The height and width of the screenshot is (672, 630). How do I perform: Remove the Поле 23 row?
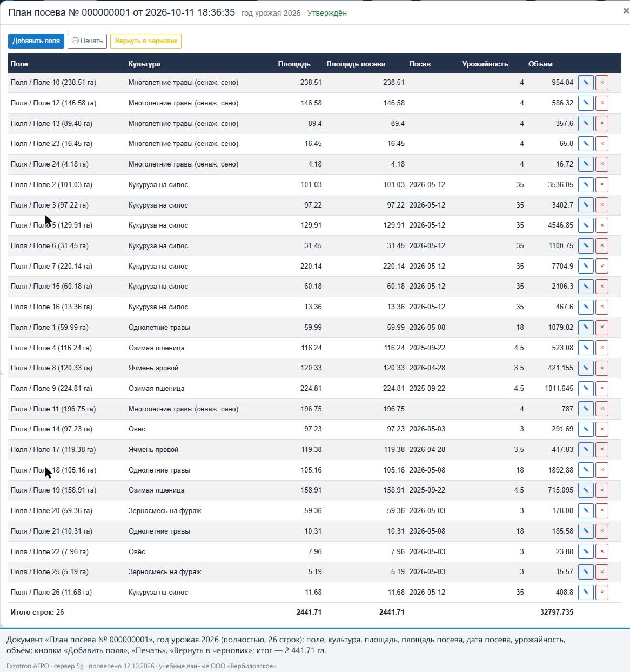pyautogui.click(x=601, y=144)
